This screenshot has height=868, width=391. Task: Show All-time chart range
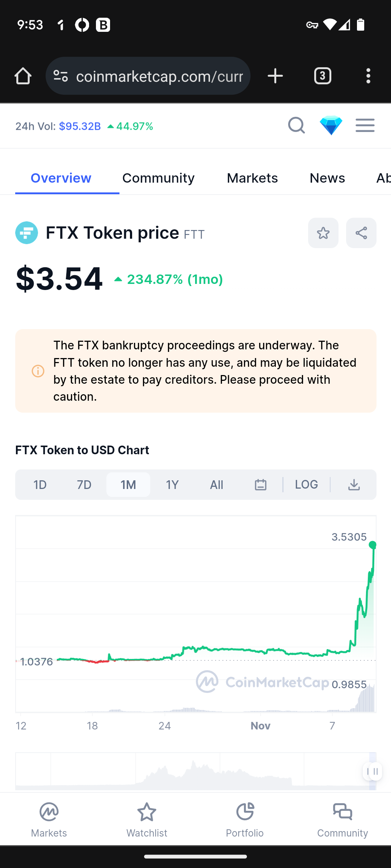(216, 485)
